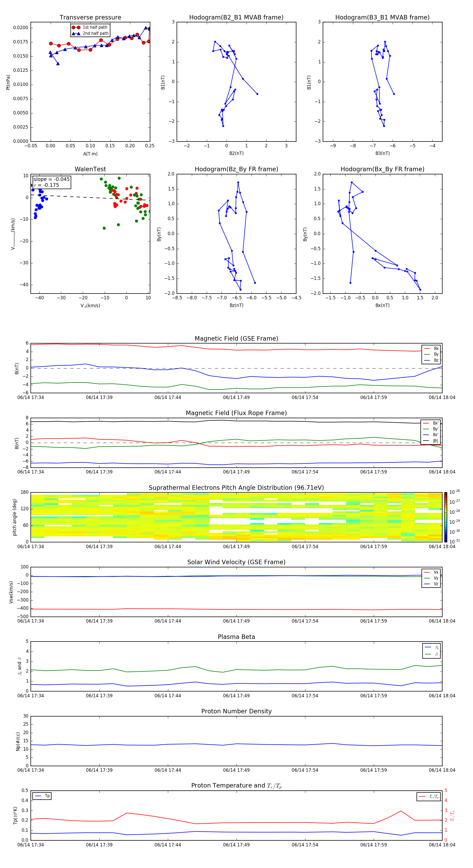The width and height of the screenshot is (473, 868).
Task: Click the 'Hodogram(B3_B1 MVAB frame)' title
Action: click(x=382, y=18)
